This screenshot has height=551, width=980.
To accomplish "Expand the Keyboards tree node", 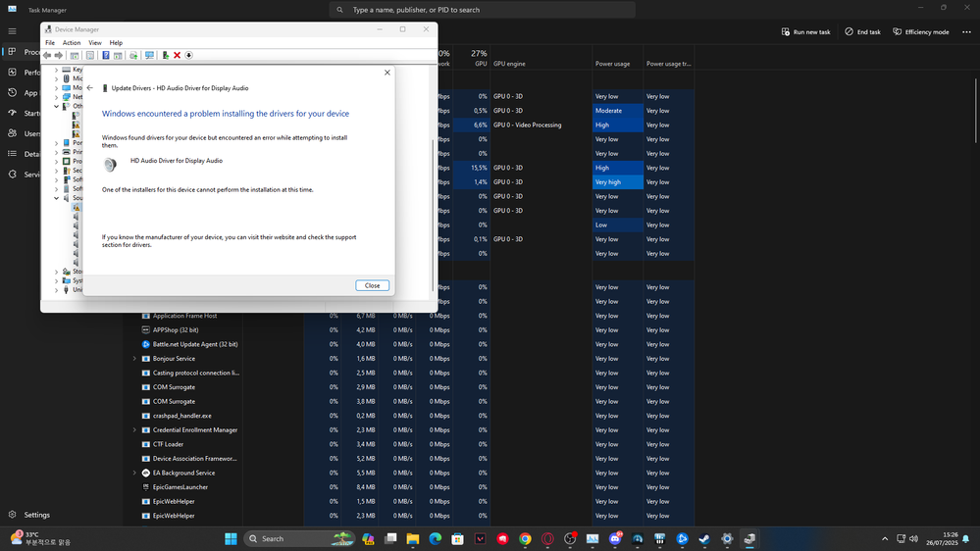I will 56,70.
